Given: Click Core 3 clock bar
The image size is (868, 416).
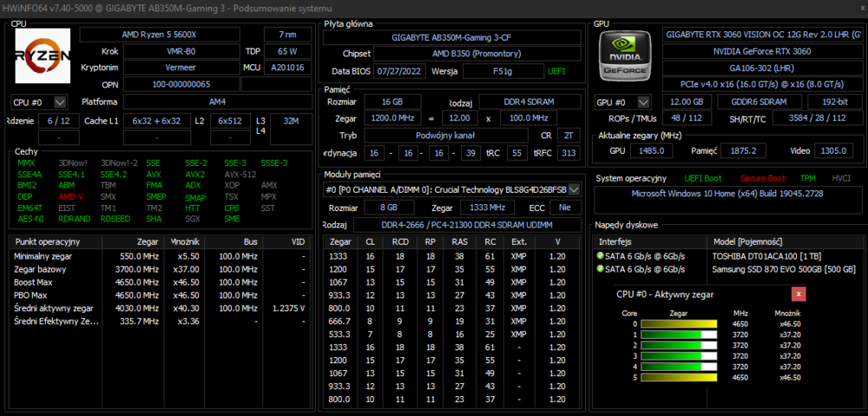Looking at the screenshot, I should click(679, 355).
